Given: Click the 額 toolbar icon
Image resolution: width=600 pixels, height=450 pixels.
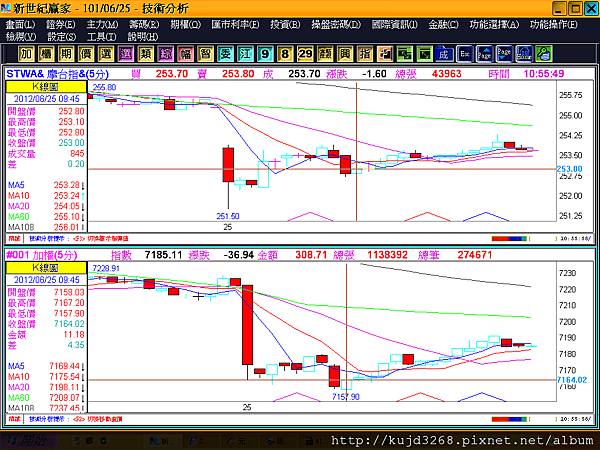Looking at the screenshot, I should [325, 54].
